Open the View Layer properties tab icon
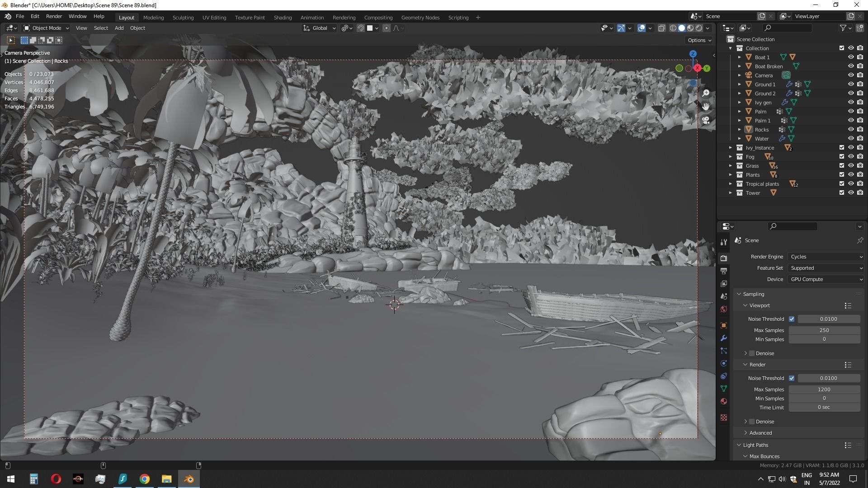Image resolution: width=868 pixels, height=488 pixels. (724, 284)
